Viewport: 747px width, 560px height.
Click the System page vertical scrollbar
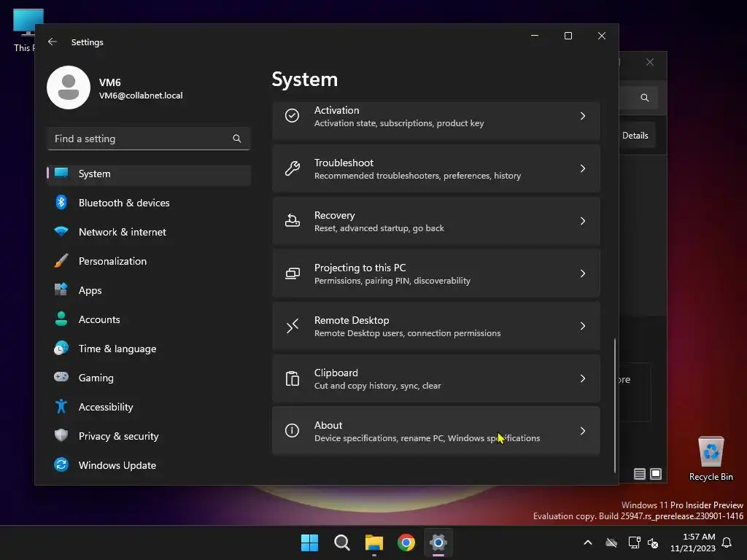pyautogui.click(x=614, y=405)
